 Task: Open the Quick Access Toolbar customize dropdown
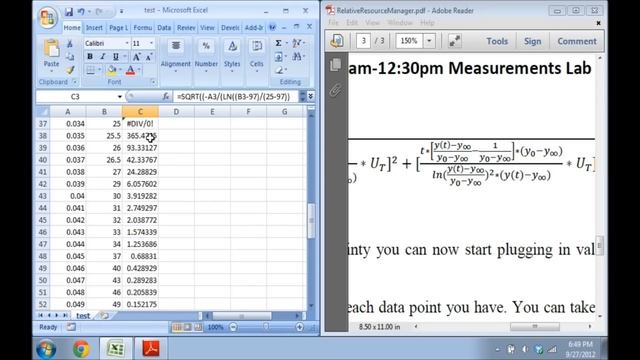coord(121,11)
